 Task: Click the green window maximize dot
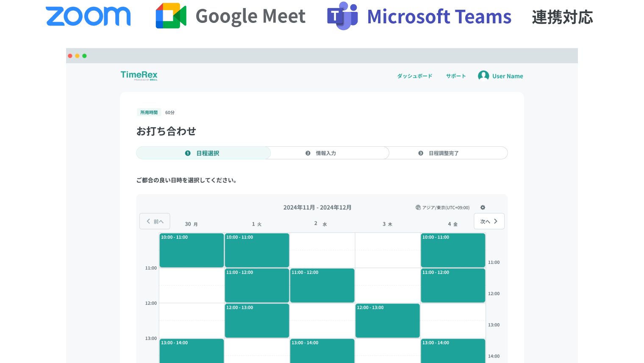(84, 56)
